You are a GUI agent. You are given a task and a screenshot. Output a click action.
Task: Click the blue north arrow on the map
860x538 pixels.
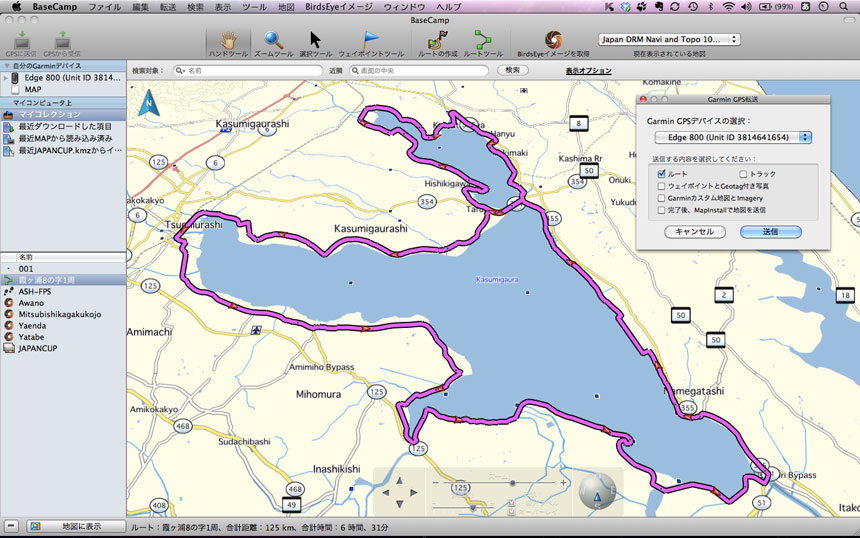point(148,104)
